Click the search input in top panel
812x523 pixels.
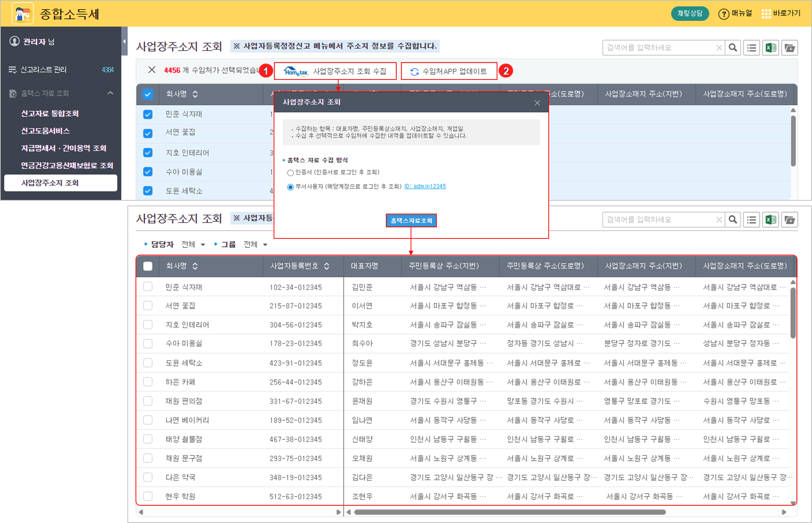click(659, 48)
